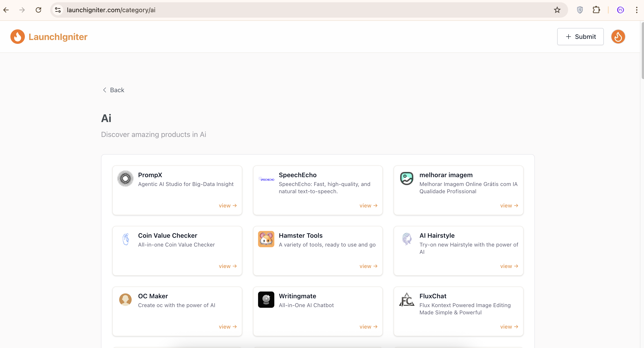
Task: Click 'Discover amazing products in Ai' subtitle
Action: 153,134
